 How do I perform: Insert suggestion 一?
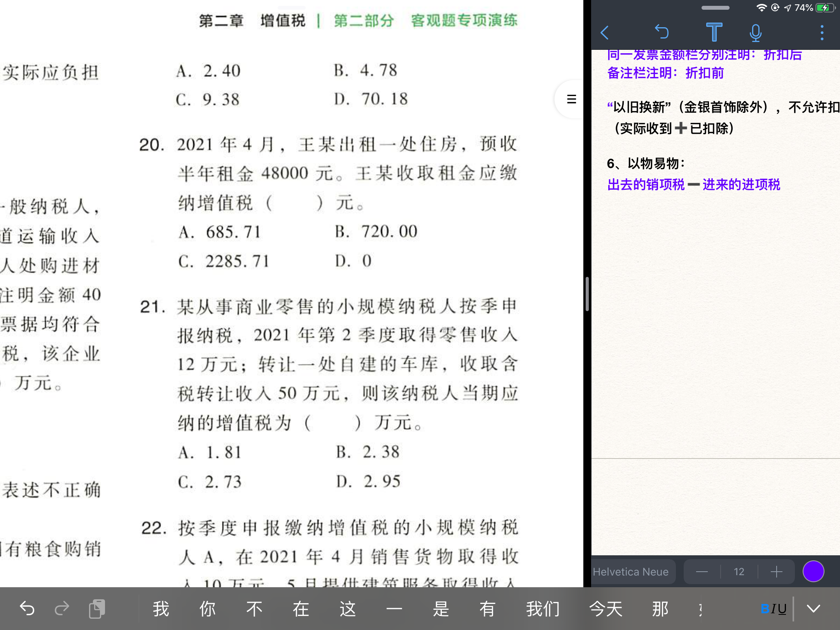point(394,609)
